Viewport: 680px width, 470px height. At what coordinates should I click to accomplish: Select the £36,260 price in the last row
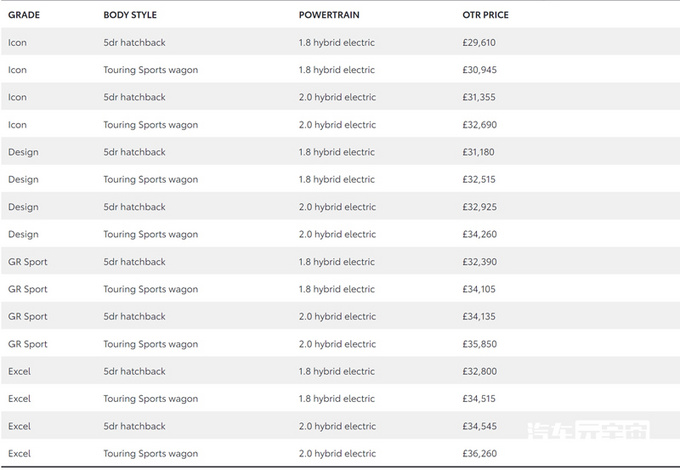coord(473,453)
